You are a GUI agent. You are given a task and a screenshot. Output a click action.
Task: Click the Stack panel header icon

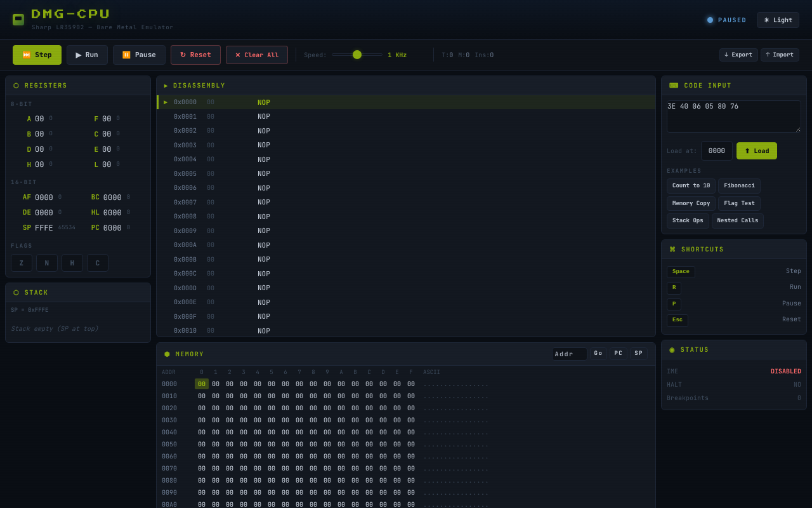click(x=16, y=293)
